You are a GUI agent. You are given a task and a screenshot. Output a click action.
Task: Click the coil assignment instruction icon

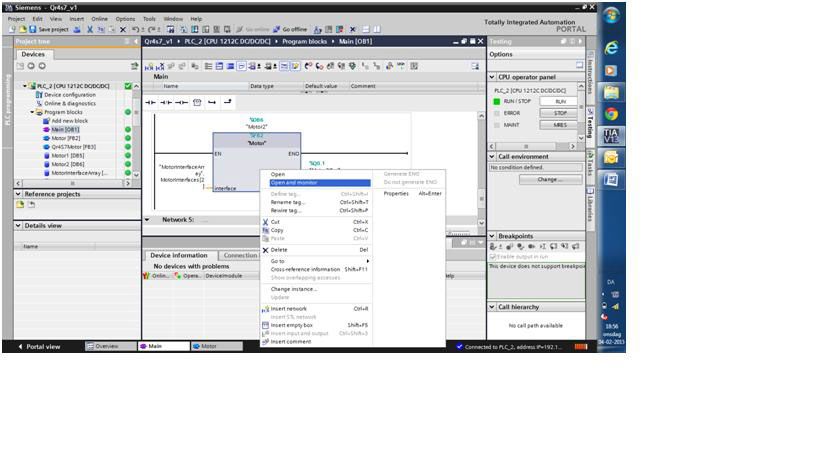(x=181, y=102)
